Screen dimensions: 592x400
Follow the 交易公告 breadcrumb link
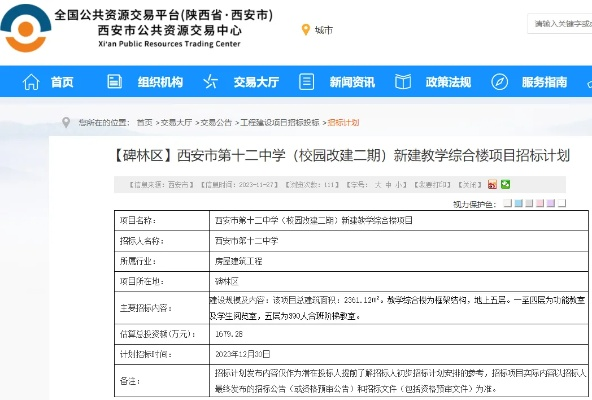tap(216, 122)
